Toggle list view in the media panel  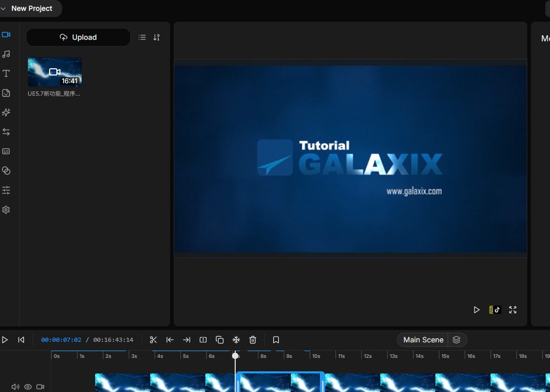(x=142, y=37)
